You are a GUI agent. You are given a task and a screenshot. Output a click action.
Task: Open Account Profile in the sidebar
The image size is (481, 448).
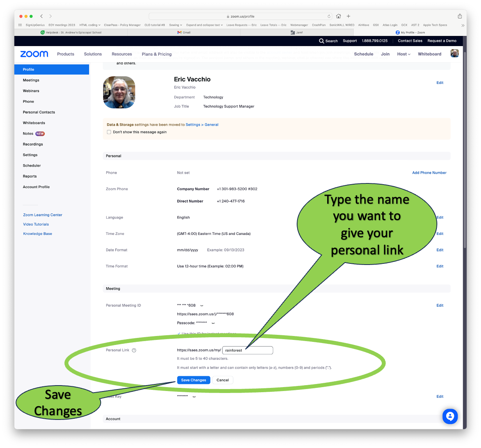(36, 187)
